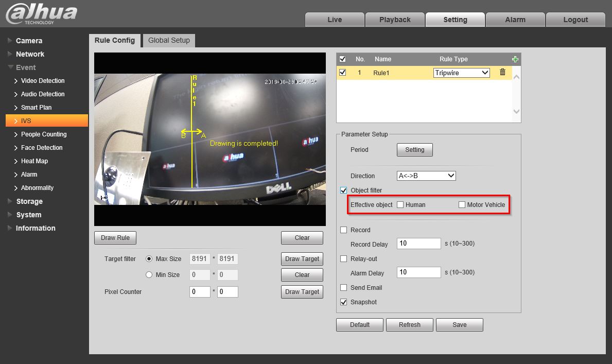Enable the Motor Vehicle checkbox
612x364 pixels.
462,205
